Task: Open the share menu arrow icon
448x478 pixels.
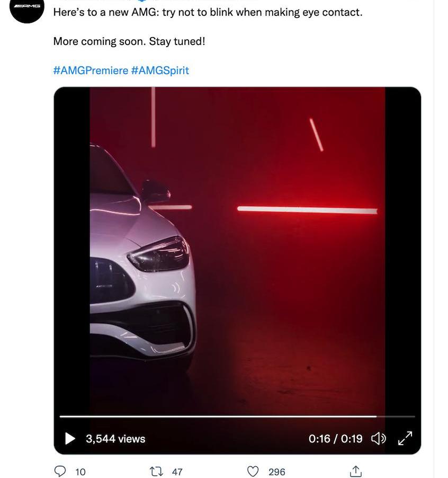Action: click(x=356, y=471)
